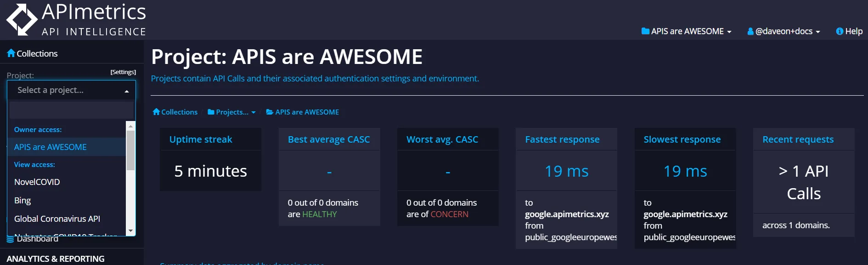Click the 19 ms value under Fastest response
Screen dimensions: 868x265
pos(567,171)
